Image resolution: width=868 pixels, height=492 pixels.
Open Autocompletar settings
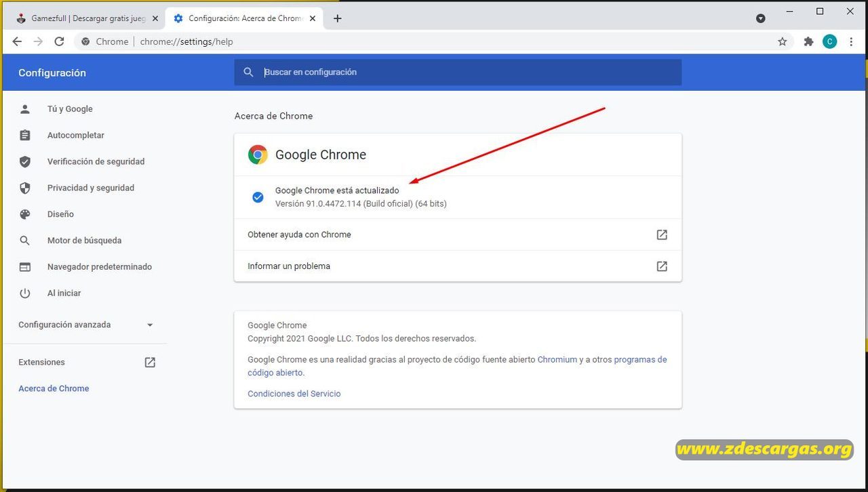click(76, 135)
